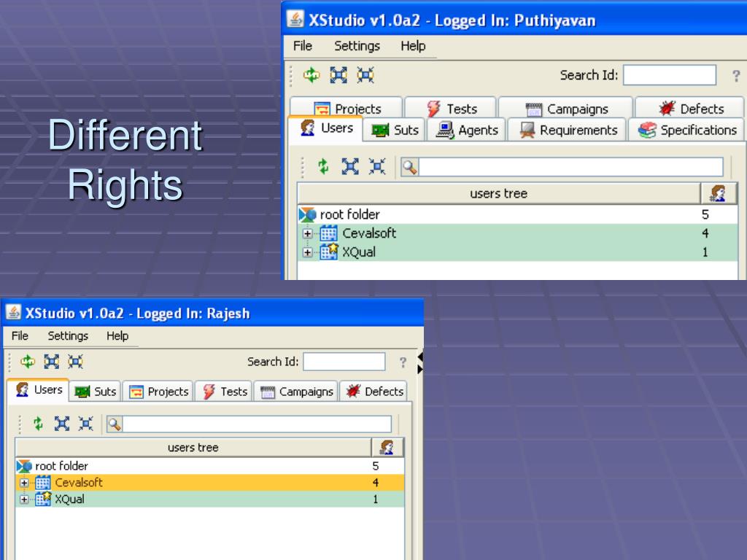
Task: Switch to Suts tab in Rajesh window
Action: (x=96, y=392)
